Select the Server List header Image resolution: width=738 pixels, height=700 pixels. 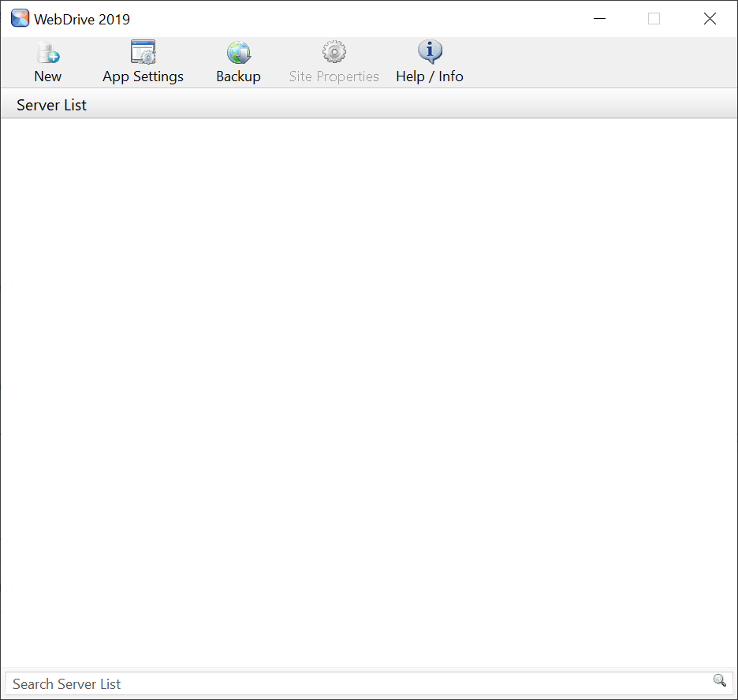click(x=50, y=104)
